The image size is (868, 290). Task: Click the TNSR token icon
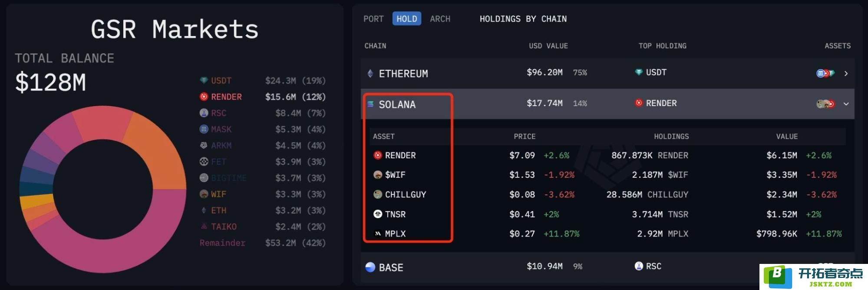(x=378, y=214)
